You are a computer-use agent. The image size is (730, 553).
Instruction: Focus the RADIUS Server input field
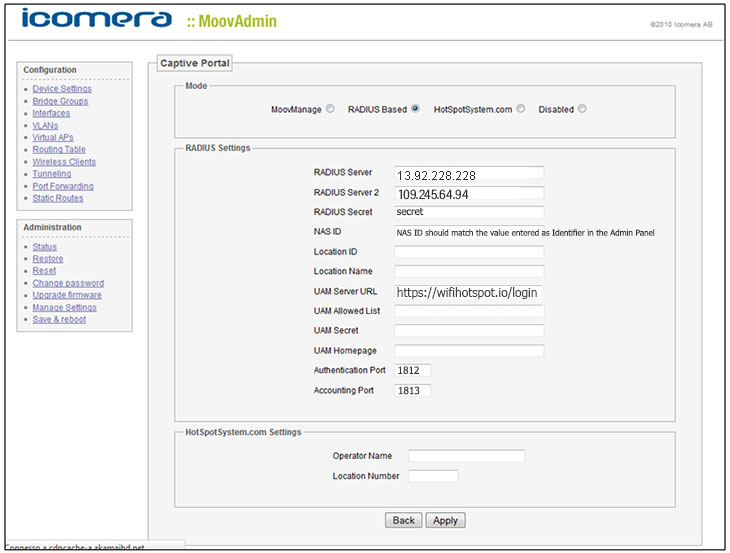[x=469, y=174]
